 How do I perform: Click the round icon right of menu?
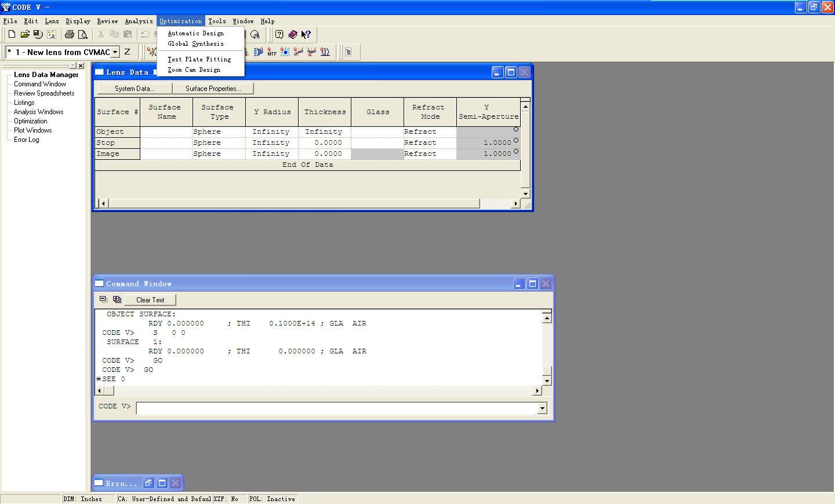(255, 35)
